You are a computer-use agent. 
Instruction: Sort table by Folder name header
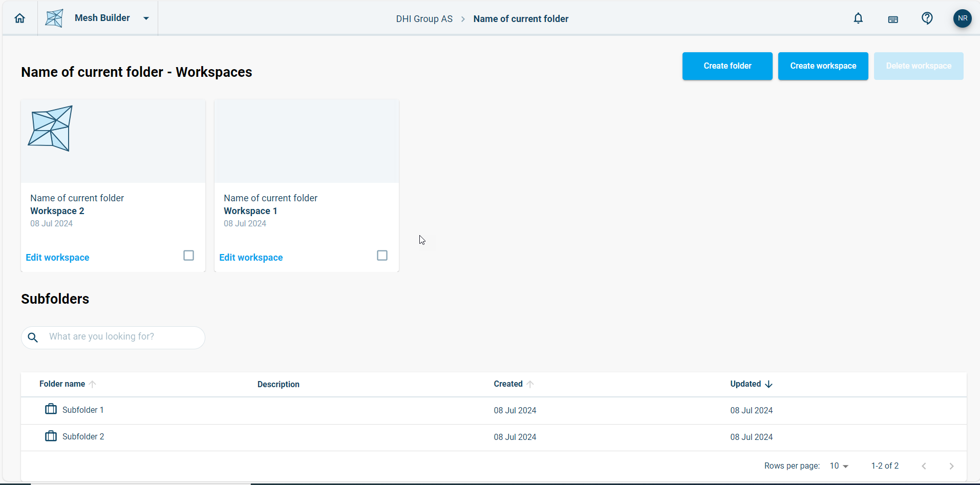(x=62, y=384)
